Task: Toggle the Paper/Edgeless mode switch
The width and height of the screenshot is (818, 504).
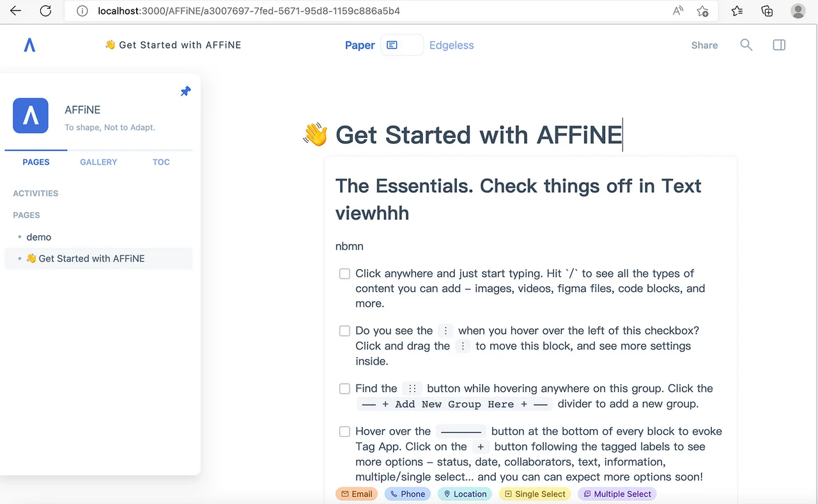Action: coord(402,45)
